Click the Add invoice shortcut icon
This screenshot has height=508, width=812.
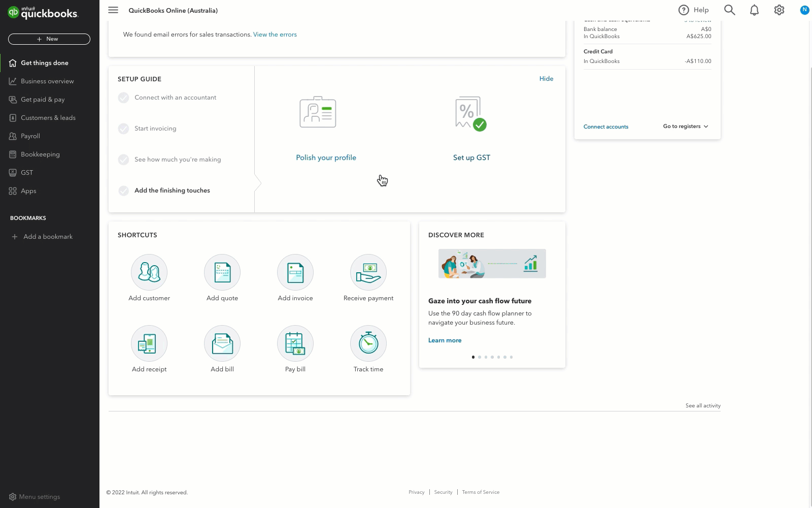[x=295, y=272]
